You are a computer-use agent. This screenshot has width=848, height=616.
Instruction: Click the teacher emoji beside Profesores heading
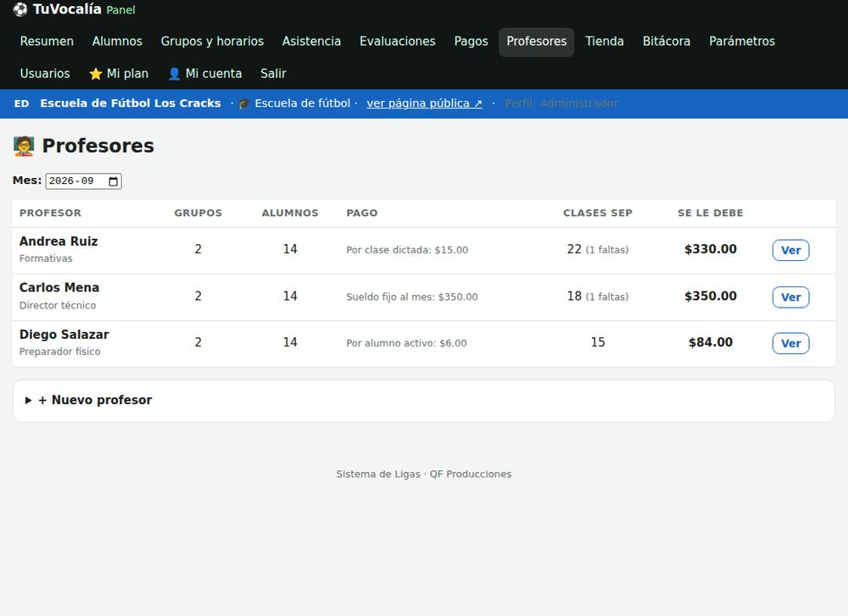coord(24,146)
